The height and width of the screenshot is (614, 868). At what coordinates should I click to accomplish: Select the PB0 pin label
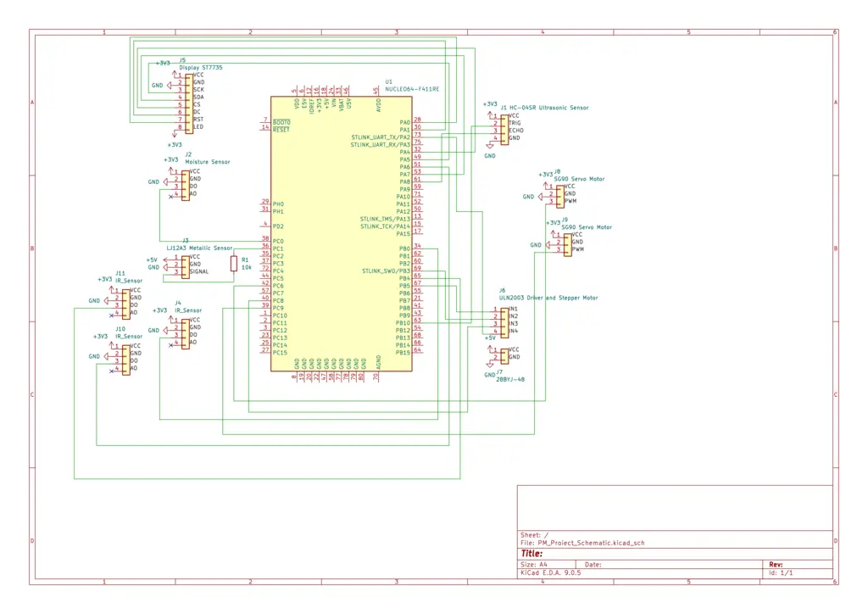tap(404, 249)
